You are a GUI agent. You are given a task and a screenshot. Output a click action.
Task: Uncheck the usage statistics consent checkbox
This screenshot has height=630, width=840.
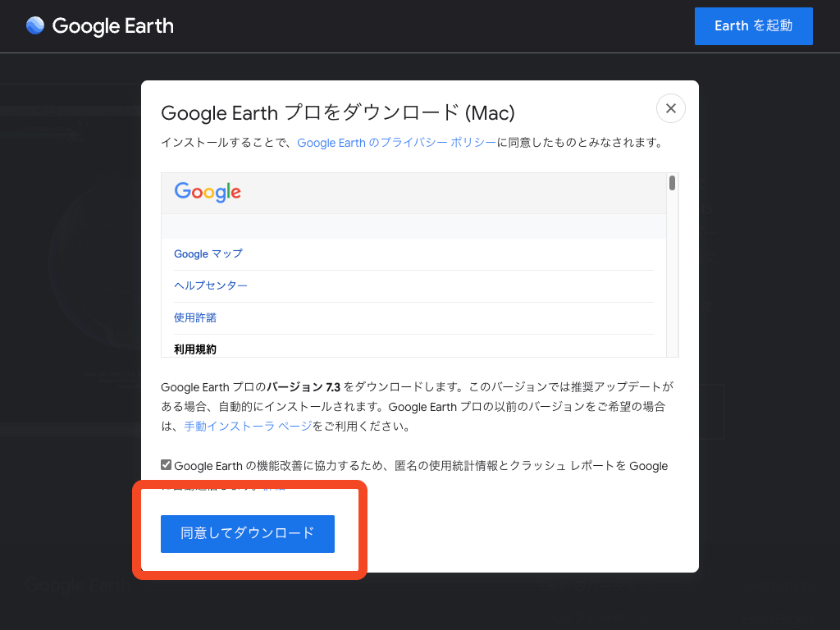coord(166,464)
